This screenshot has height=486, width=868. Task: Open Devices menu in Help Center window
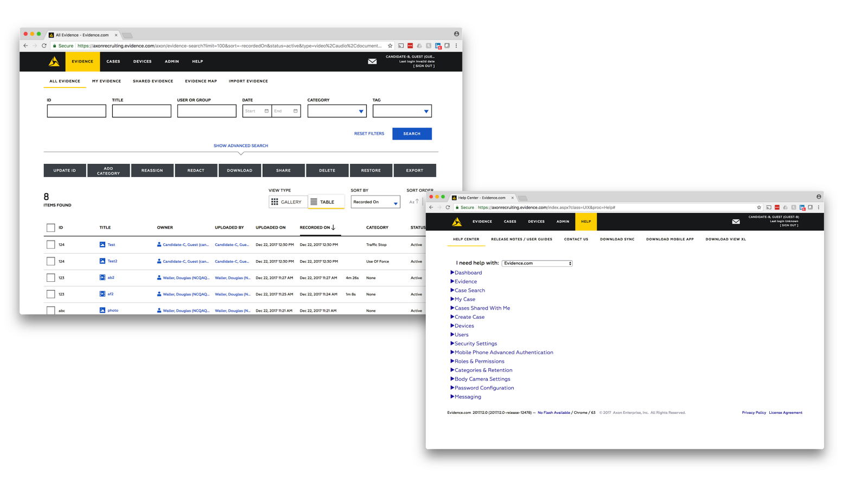tap(536, 222)
